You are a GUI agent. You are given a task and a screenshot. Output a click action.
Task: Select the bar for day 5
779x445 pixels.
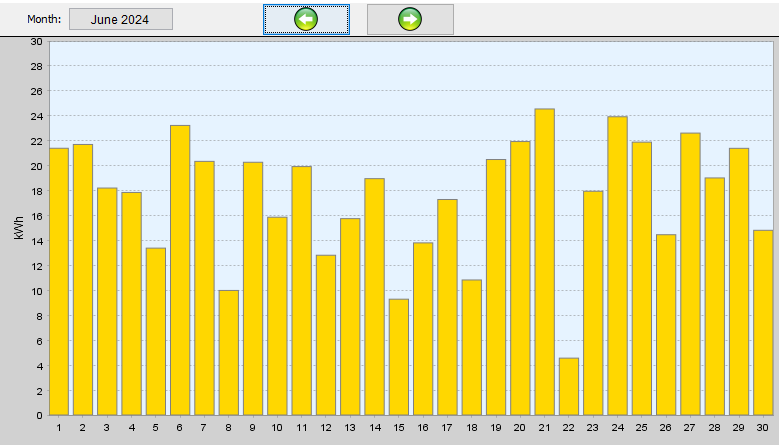(156, 332)
